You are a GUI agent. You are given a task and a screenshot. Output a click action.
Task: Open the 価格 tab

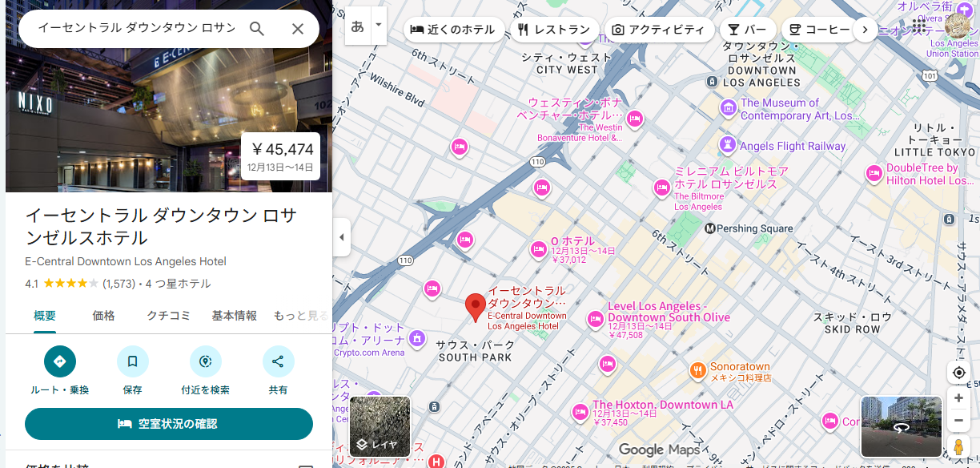click(x=104, y=316)
